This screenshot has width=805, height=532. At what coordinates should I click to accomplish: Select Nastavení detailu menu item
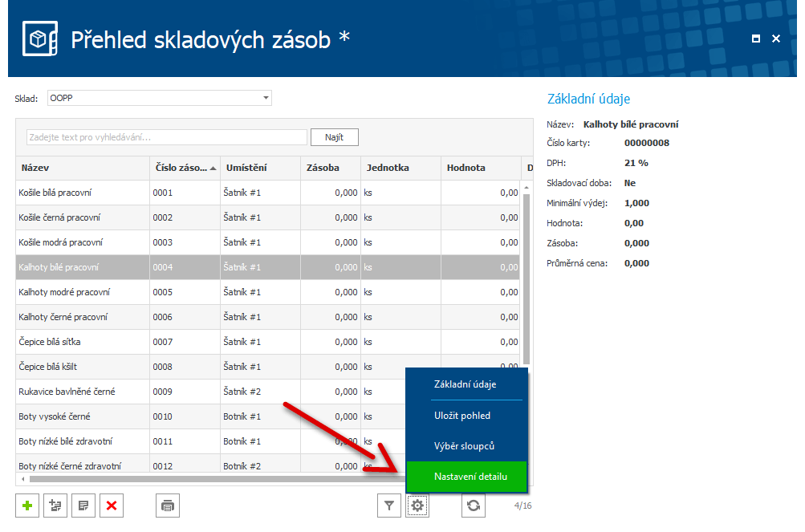tap(467, 477)
